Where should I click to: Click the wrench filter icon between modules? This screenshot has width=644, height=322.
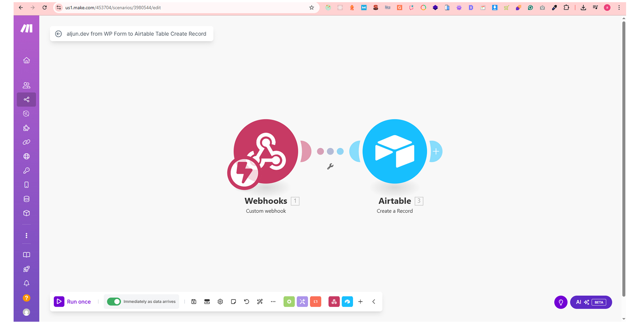coord(330,166)
